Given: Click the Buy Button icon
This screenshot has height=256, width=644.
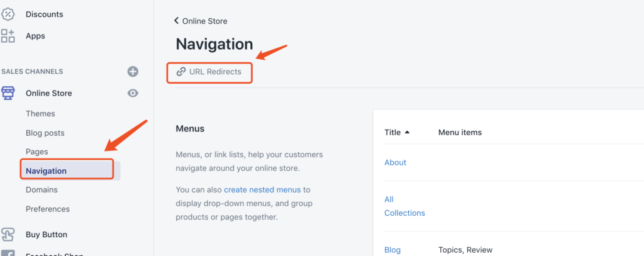Looking at the screenshot, I should pyautogui.click(x=8, y=235).
